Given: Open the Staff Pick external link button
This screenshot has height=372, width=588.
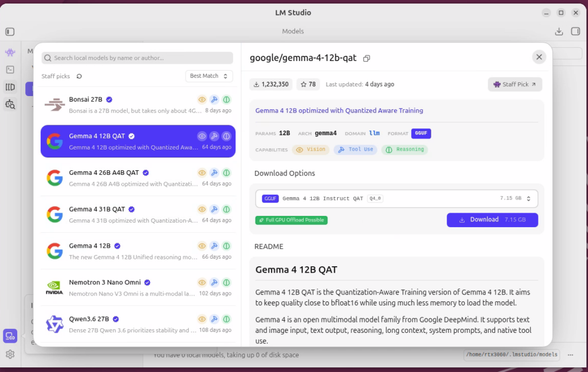Looking at the screenshot, I should (x=515, y=85).
